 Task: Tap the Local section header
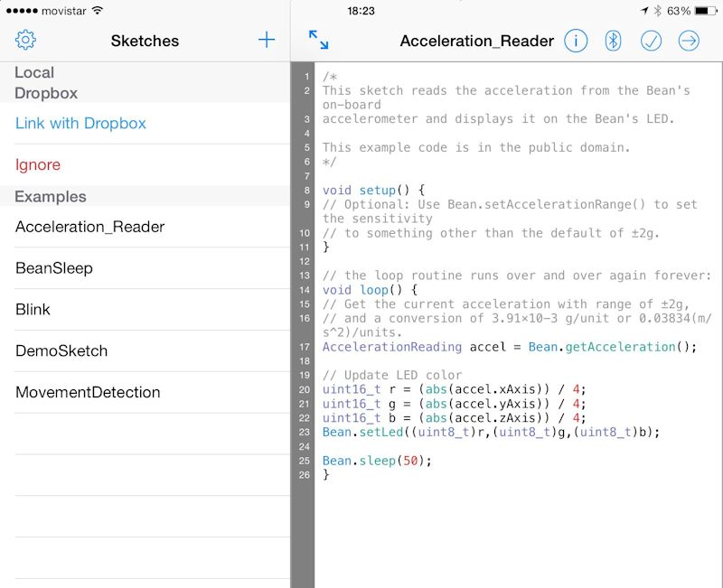click(x=34, y=72)
